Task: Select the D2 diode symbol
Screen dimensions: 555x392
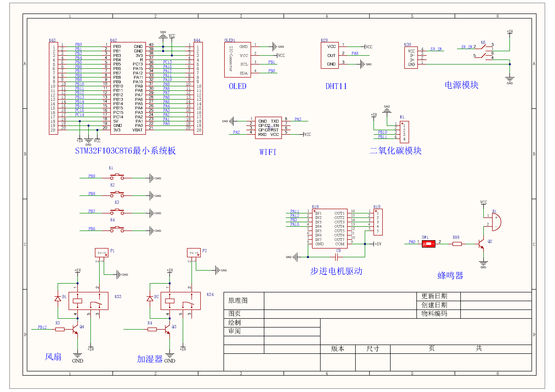Action: 150,299
